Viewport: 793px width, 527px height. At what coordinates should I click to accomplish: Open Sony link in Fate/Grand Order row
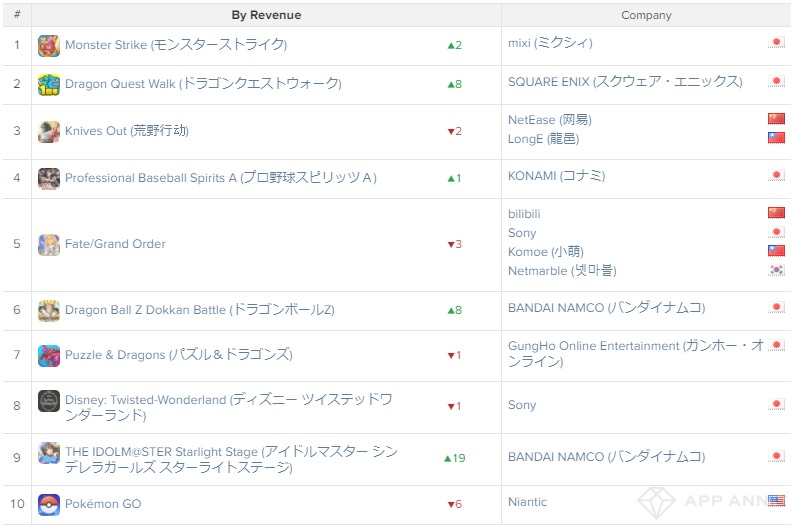(522, 233)
